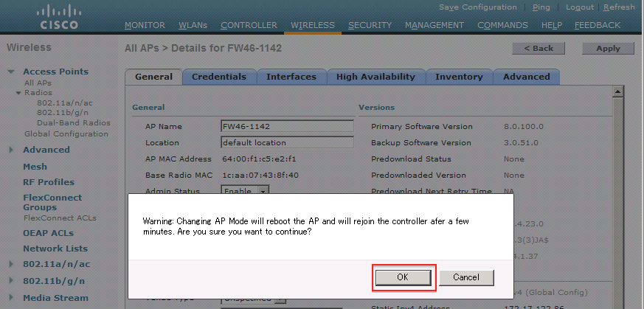Open All APs in the sidebar

coord(38,83)
